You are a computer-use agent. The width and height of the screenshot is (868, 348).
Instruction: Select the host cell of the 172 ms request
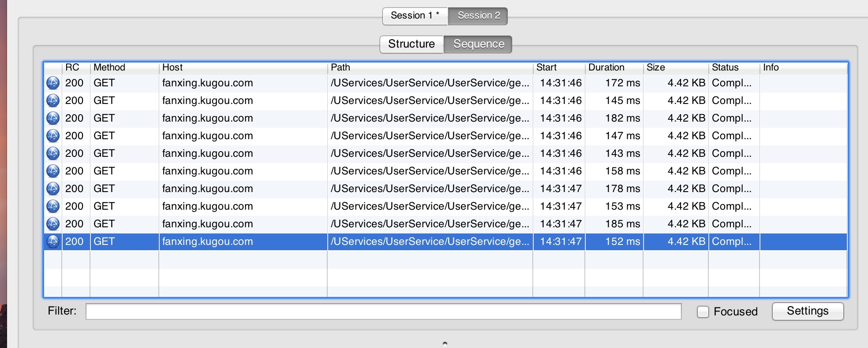click(243, 83)
